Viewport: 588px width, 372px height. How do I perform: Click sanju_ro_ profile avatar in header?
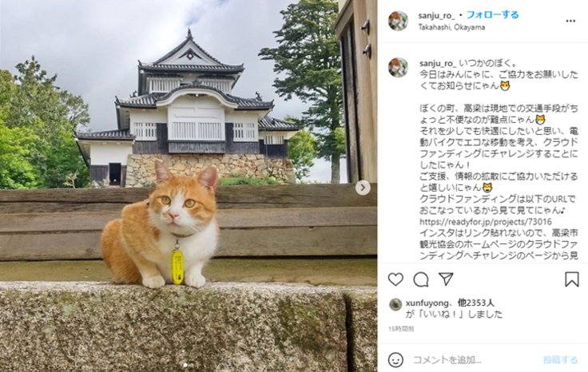(398, 21)
